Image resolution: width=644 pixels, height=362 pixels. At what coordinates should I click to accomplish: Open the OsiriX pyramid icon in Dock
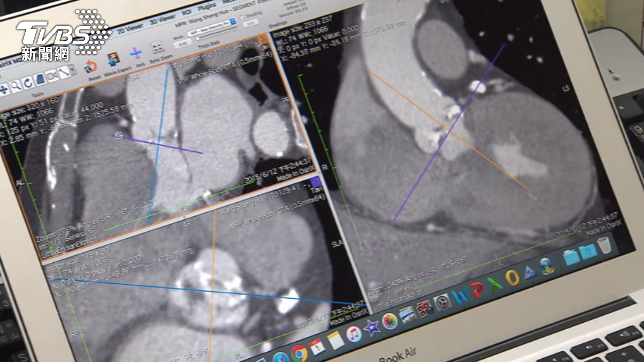(x=530, y=272)
